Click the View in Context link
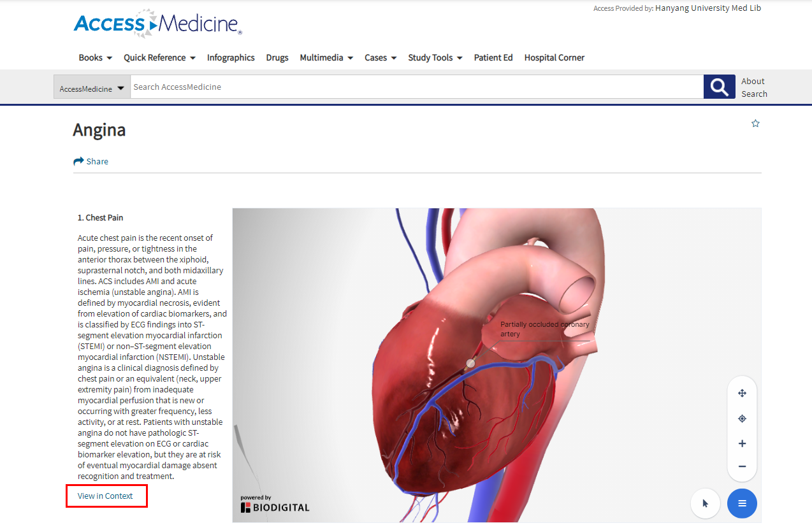The height and width of the screenshot is (530, 812). click(105, 496)
